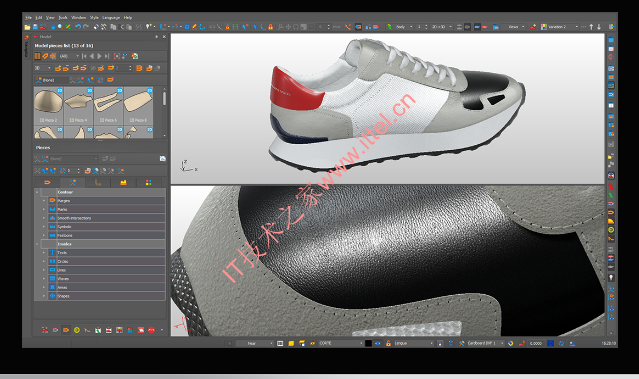
Task: Select the zoom magnifier tool
Action: 60,27
